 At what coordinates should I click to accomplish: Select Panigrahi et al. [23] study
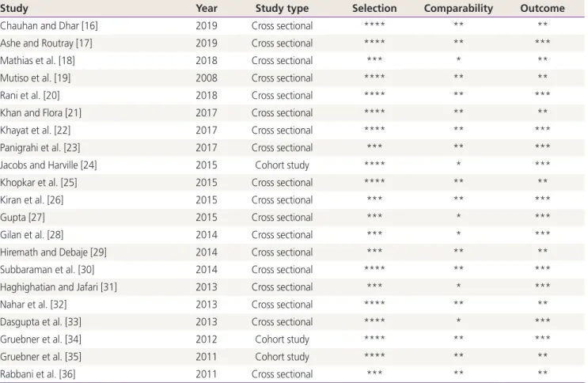coord(40,147)
